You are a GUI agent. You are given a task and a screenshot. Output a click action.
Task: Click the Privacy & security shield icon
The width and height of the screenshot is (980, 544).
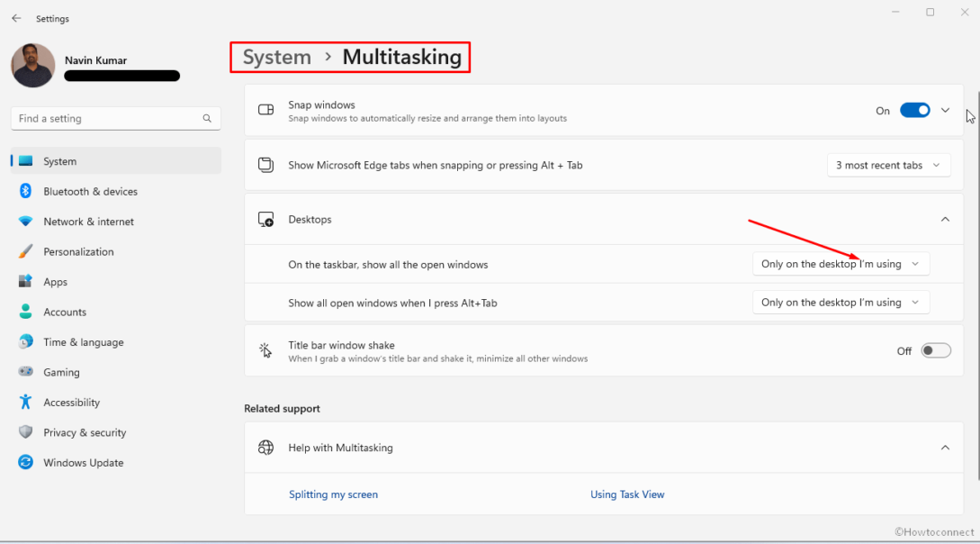coord(25,431)
